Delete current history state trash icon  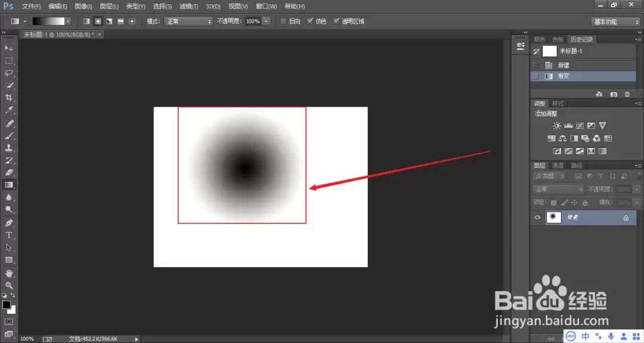point(627,94)
